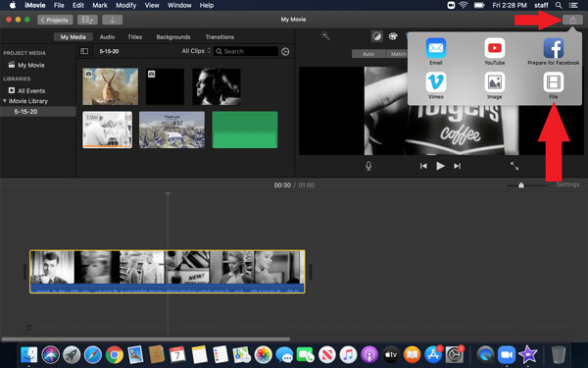Select the 1.0m vintage clip thumbnail
Screen dimensions: 588x368
tap(107, 130)
